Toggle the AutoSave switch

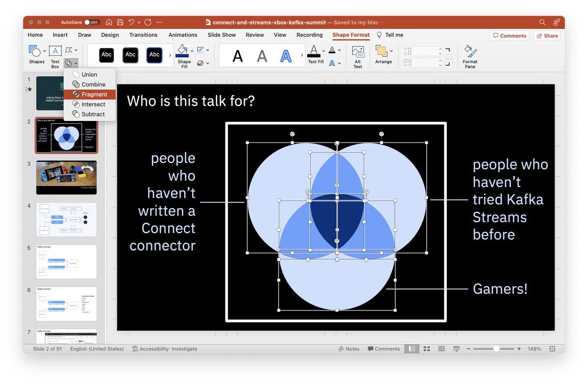[x=92, y=23]
